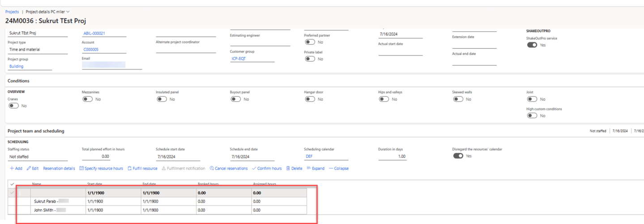Toggle Disregard the resources' calendar switch
This screenshot has height=224, width=644.
[x=458, y=156]
